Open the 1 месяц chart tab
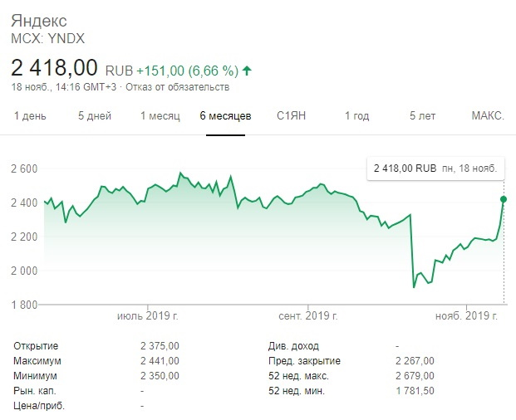Image resolution: width=516 pixels, height=420 pixels. (x=160, y=115)
